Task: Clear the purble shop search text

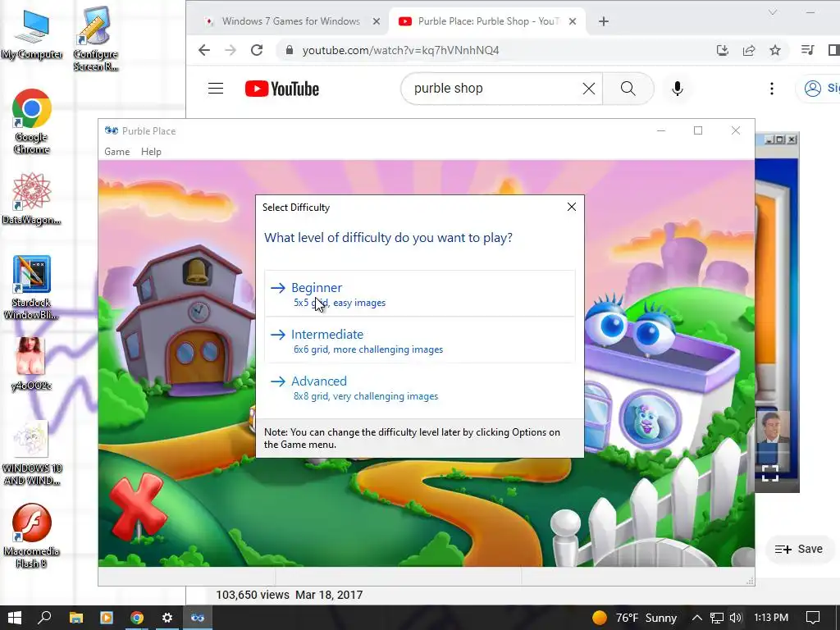Action: (x=589, y=89)
